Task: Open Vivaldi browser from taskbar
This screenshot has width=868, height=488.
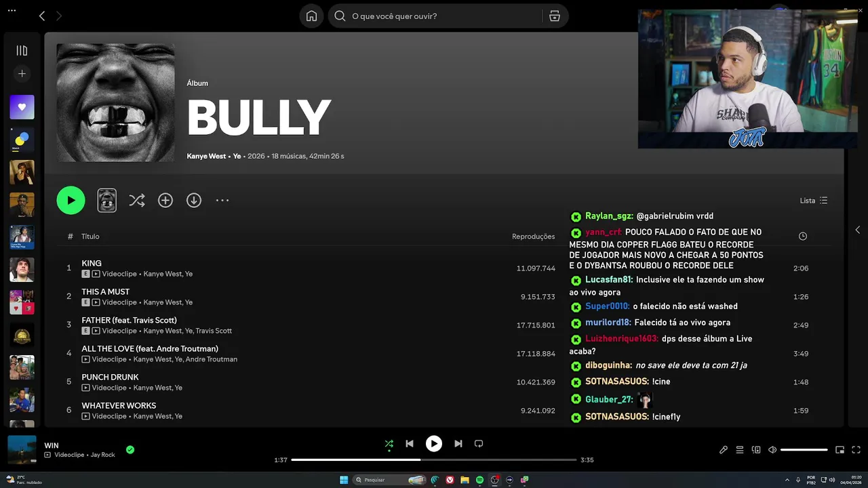Action: click(450, 480)
